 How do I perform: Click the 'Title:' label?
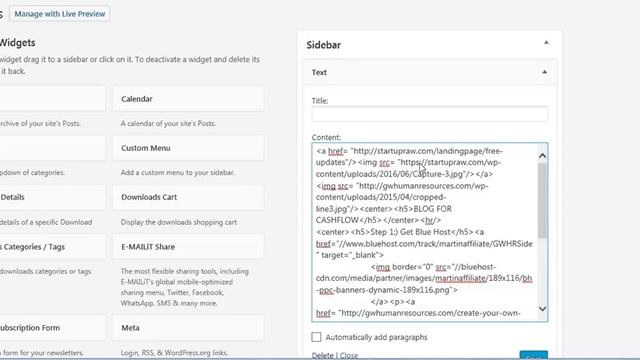coord(320,101)
